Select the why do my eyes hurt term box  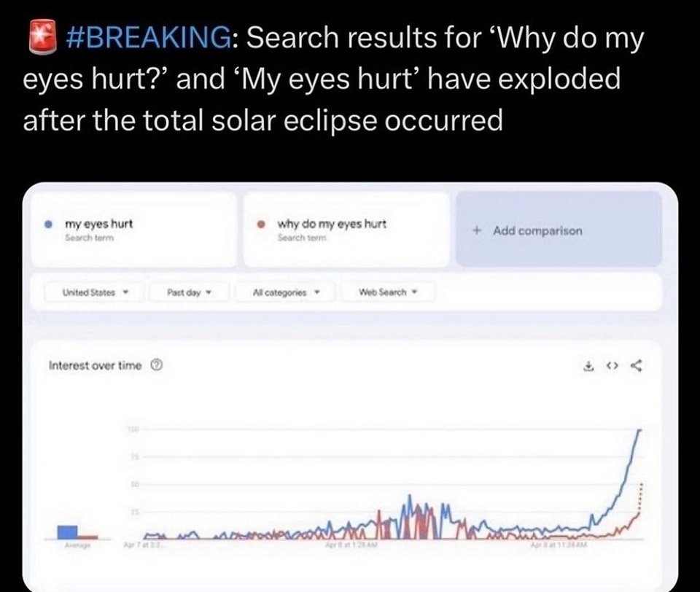coord(346,230)
